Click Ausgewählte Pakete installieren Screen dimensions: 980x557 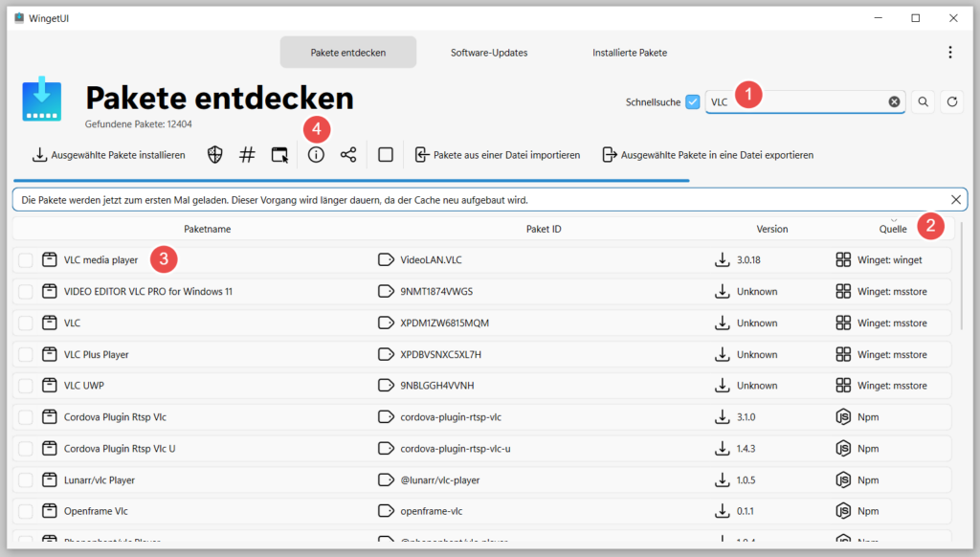tap(109, 154)
